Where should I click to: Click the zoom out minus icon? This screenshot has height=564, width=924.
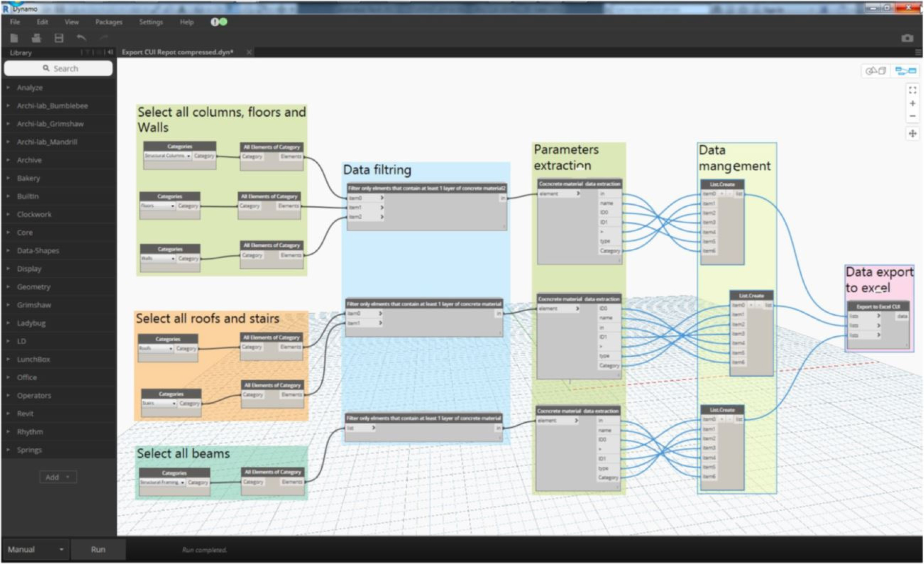point(912,116)
